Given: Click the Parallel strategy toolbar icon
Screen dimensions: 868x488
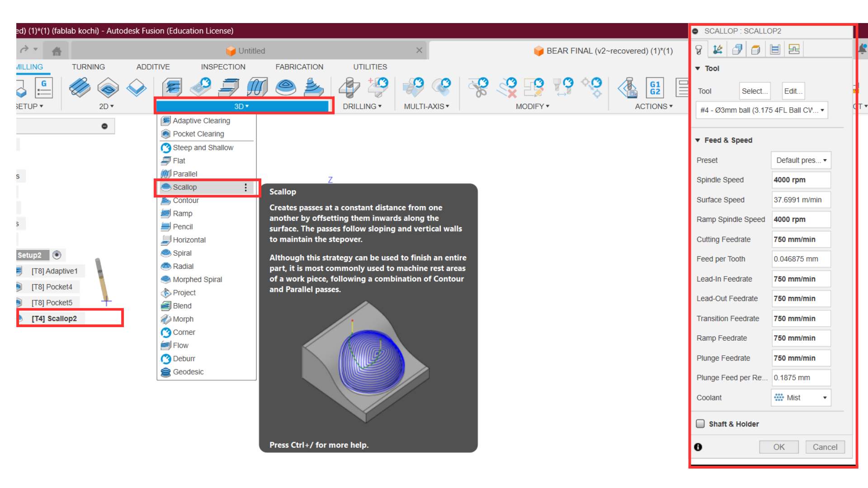Looking at the screenshot, I should (257, 87).
